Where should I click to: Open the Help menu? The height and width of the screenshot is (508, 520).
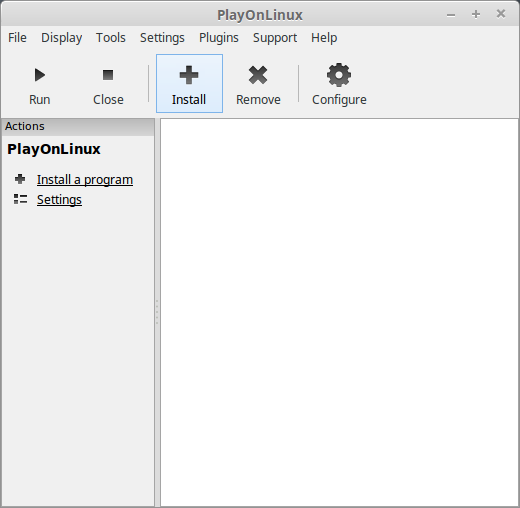[x=324, y=38]
